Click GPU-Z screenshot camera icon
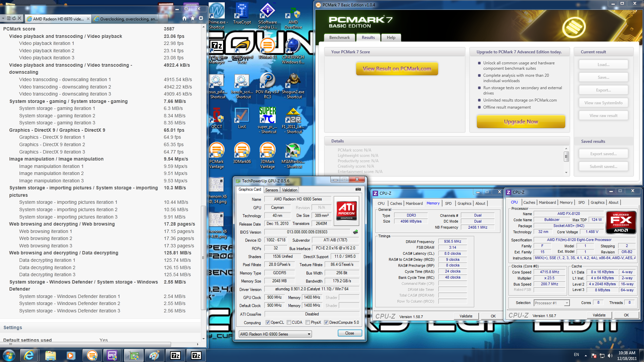644x362 pixels. pyautogui.click(x=358, y=189)
